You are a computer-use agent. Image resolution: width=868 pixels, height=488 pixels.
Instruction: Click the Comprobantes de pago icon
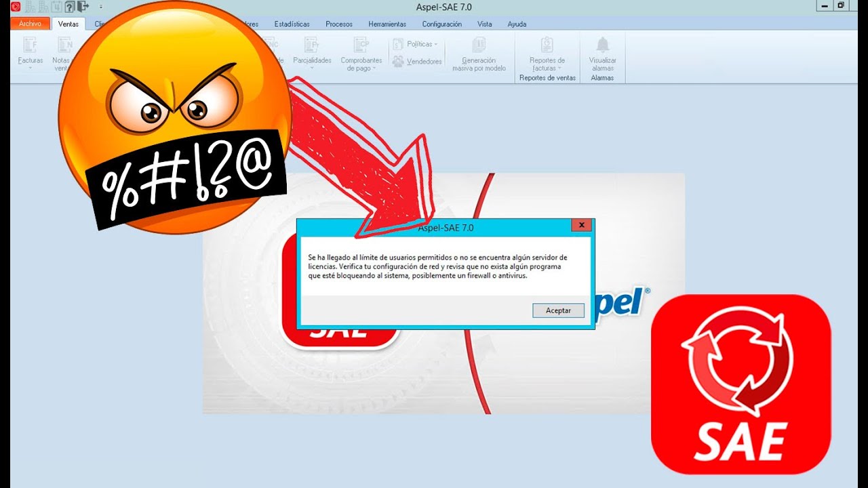pyautogui.click(x=362, y=45)
